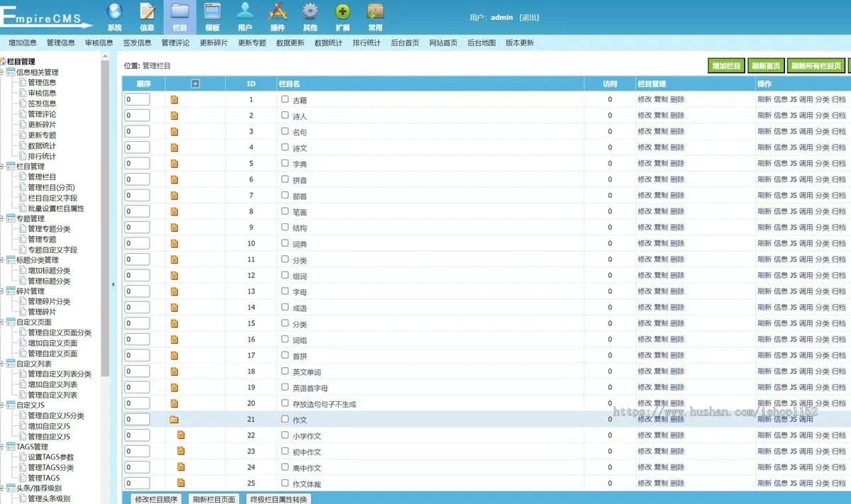Check the 笔画 column checkbox
Screen dimensions: 851x504
point(285,211)
